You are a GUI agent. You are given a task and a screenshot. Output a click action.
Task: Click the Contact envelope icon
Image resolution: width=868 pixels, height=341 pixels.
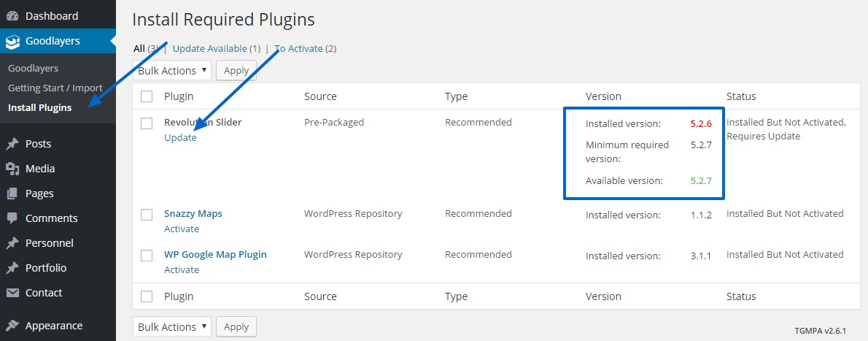(12, 293)
